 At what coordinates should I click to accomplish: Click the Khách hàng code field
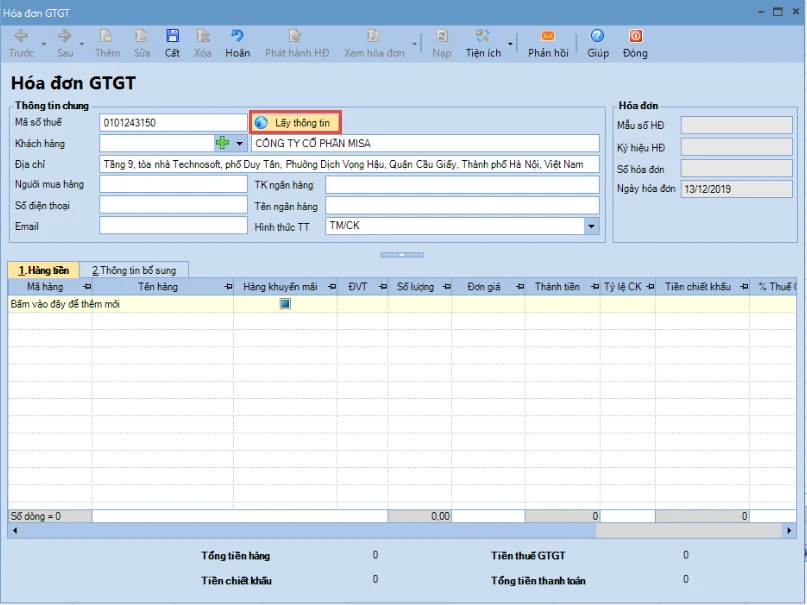157,143
